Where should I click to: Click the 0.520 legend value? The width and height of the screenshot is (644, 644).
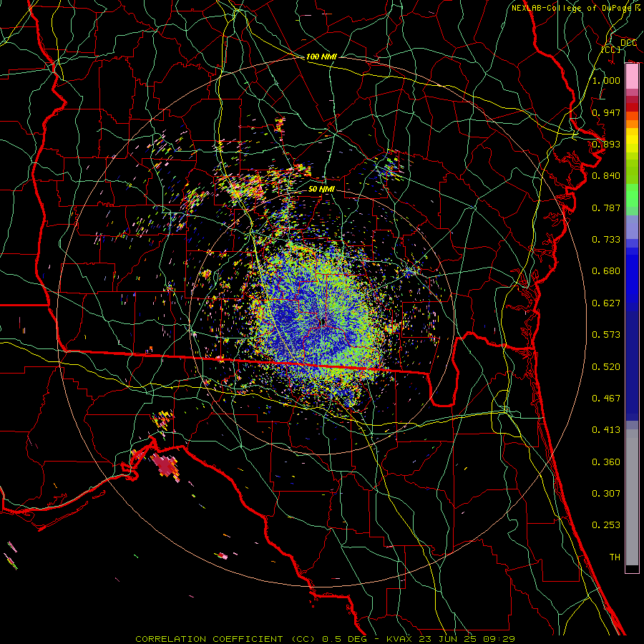click(606, 367)
